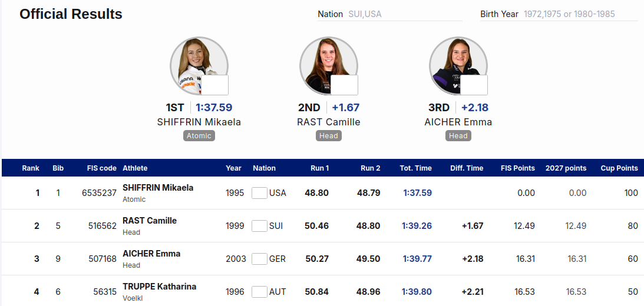Click the Atomic brand tag under Shiffrin
Image resolution: width=644 pixels, height=306 pixels.
point(199,136)
